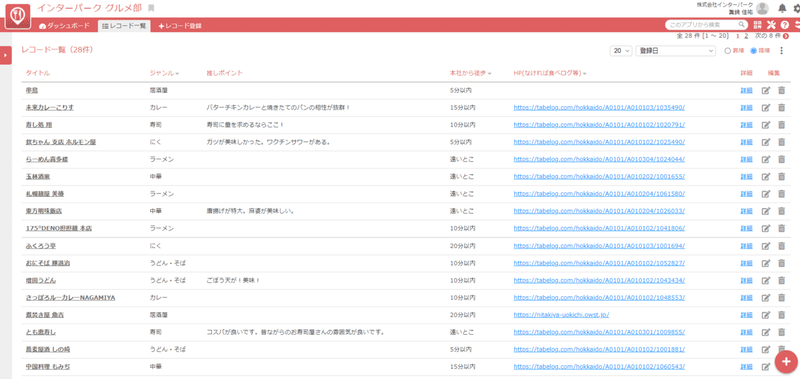Open the 未来カレーこりす title link
The width and height of the screenshot is (800, 379).
coord(50,108)
